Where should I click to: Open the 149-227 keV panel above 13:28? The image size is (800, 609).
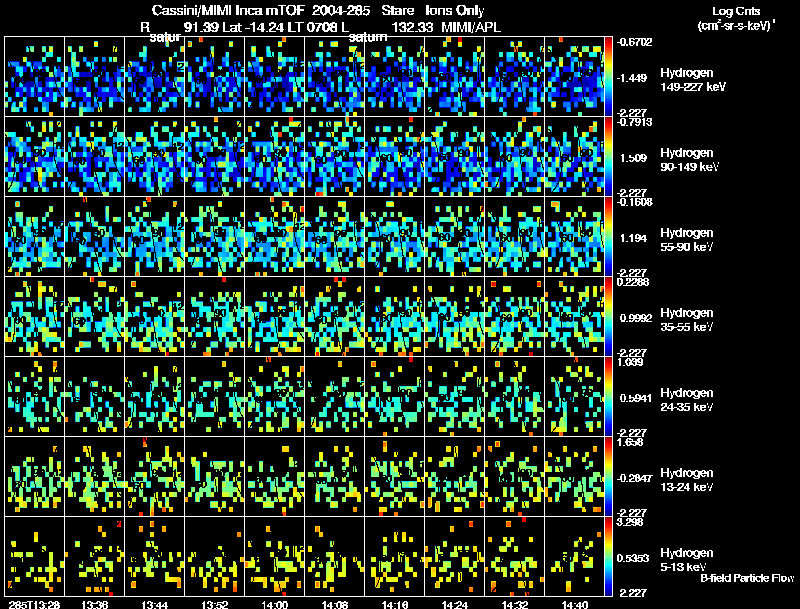34,76
